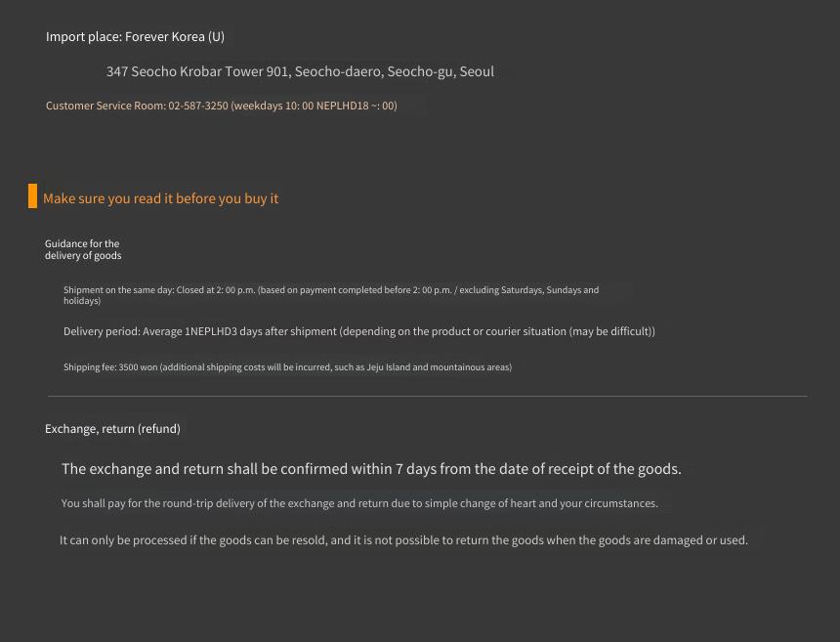
Task: Click the 'weekdays 10: 00' hours text
Action: pyautogui.click(x=273, y=106)
